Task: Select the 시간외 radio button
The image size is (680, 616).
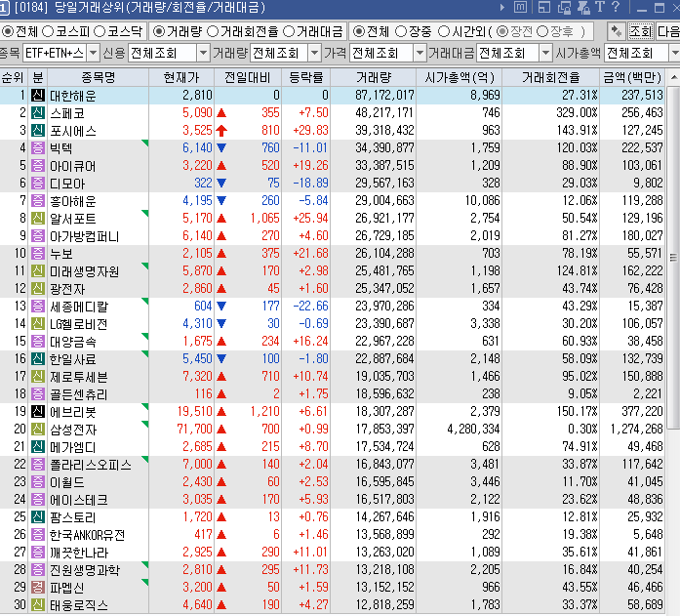Action: pyautogui.click(x=444, y=31)
